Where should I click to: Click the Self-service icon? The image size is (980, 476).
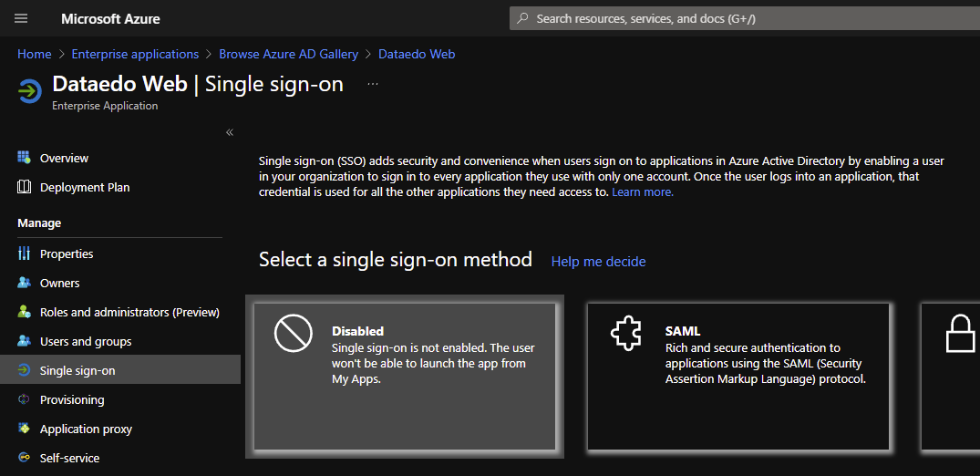point(25,458)
